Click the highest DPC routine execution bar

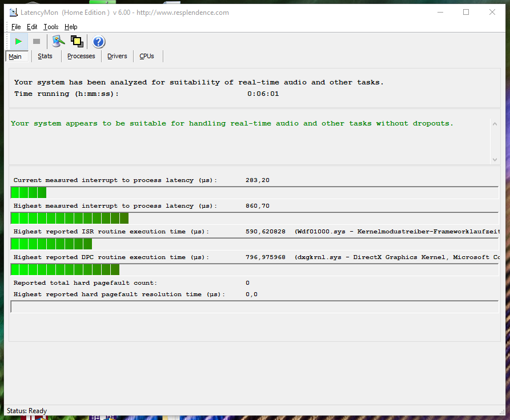tap(65, 269)
